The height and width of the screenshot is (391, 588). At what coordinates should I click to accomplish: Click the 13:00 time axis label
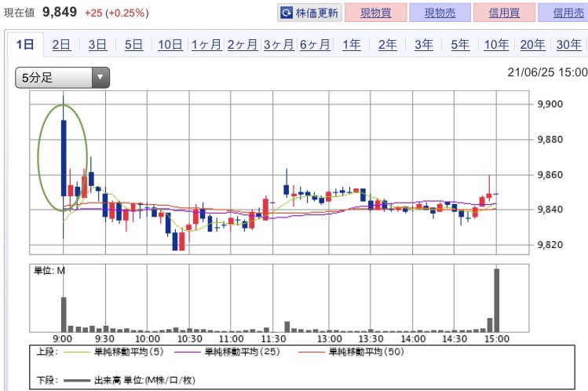pyautogui.click(x=329, y=339)
